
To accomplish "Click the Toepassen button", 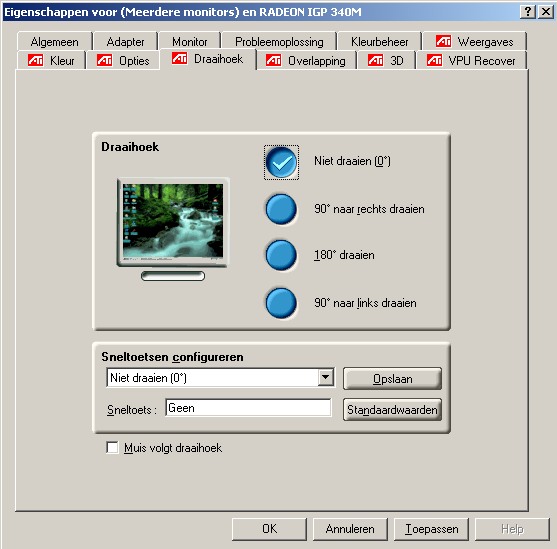I will 431,529.
